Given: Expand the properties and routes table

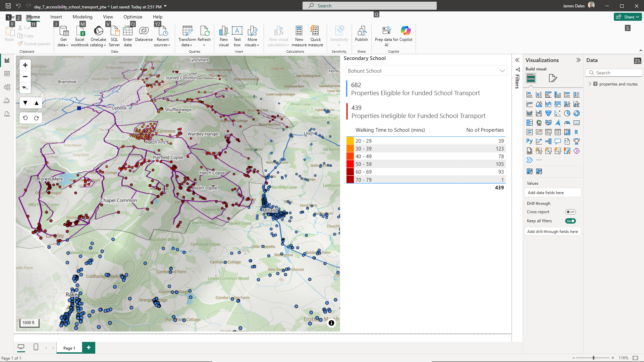Looking at the screenshot, I should click(590, 84).
